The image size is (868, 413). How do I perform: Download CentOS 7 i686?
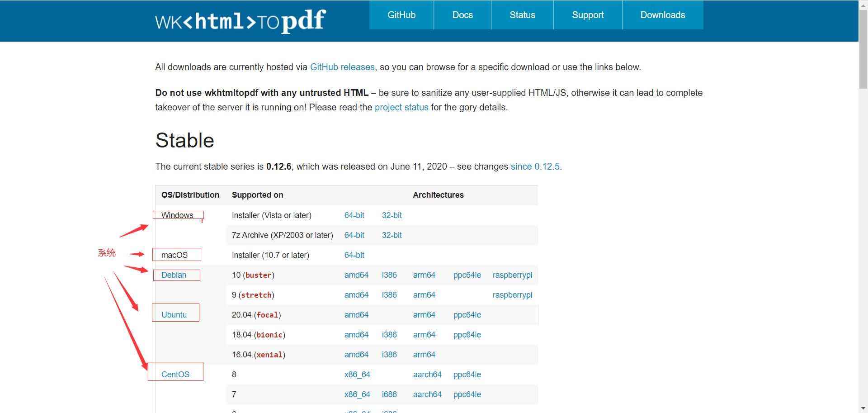tap(389, 394)
